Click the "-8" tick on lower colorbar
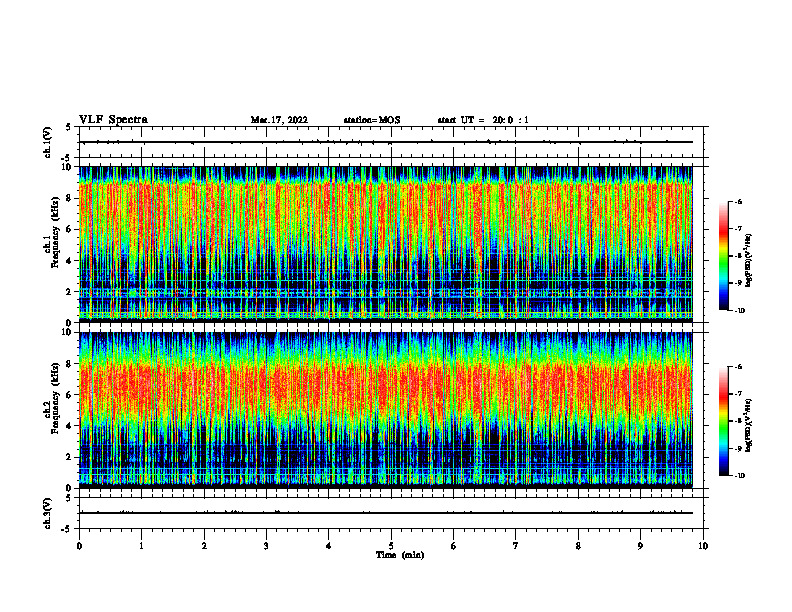 738,422
